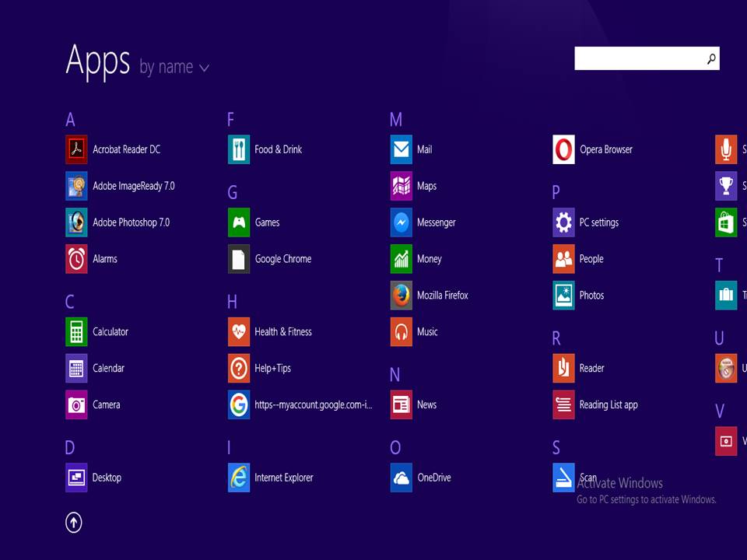Open PC settings gear icon
747x560 pixels.
click(x=563, y=222)
